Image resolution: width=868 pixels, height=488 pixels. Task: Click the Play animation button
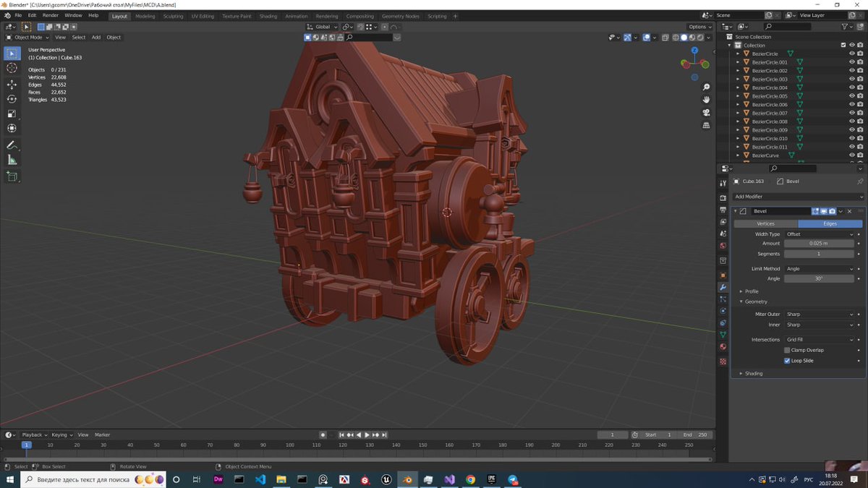click(x=367, y=435)
